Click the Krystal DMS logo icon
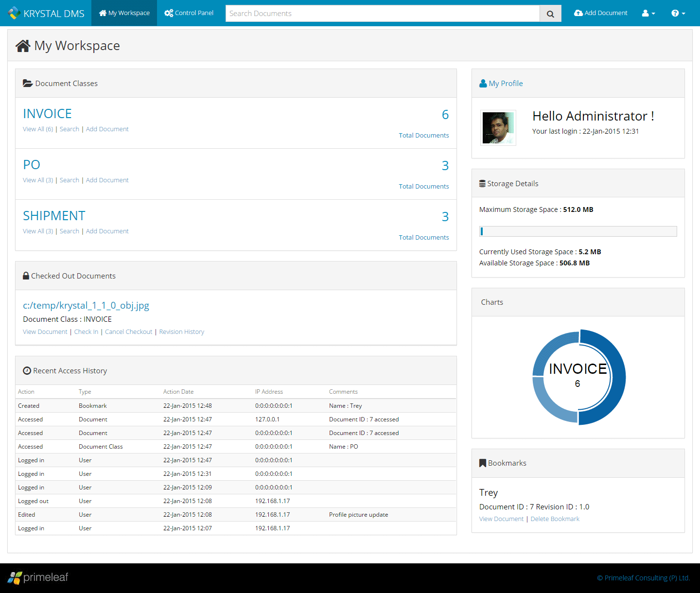The height and width of the screenshot is (593, 700). tap(14, 13)
